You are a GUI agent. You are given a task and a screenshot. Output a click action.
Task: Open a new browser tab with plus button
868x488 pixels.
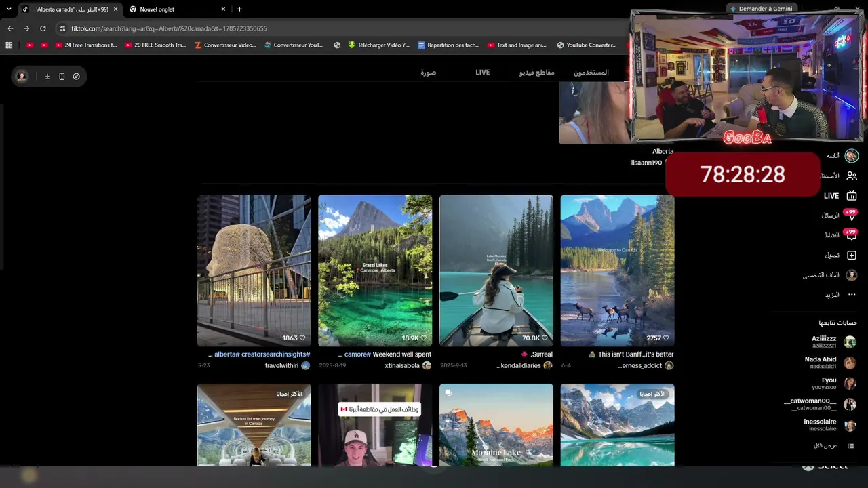tap(239, 9)
